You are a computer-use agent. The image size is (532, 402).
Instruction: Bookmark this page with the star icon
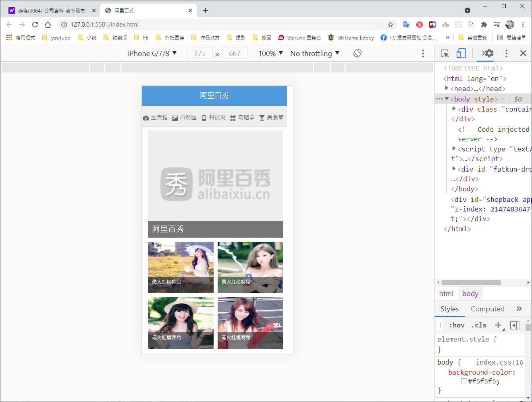(x=391, y=25)
